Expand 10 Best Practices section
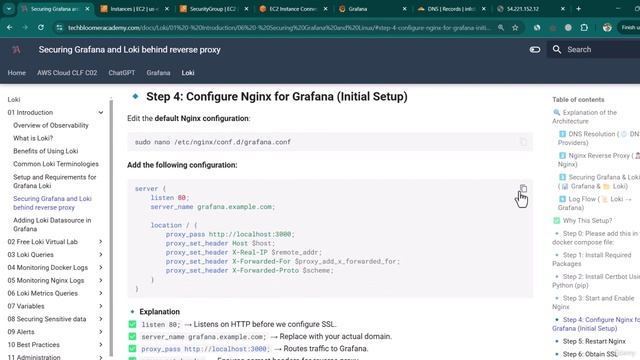The height and width of the screenshot is (360, 640). click(x=100, y=345)
